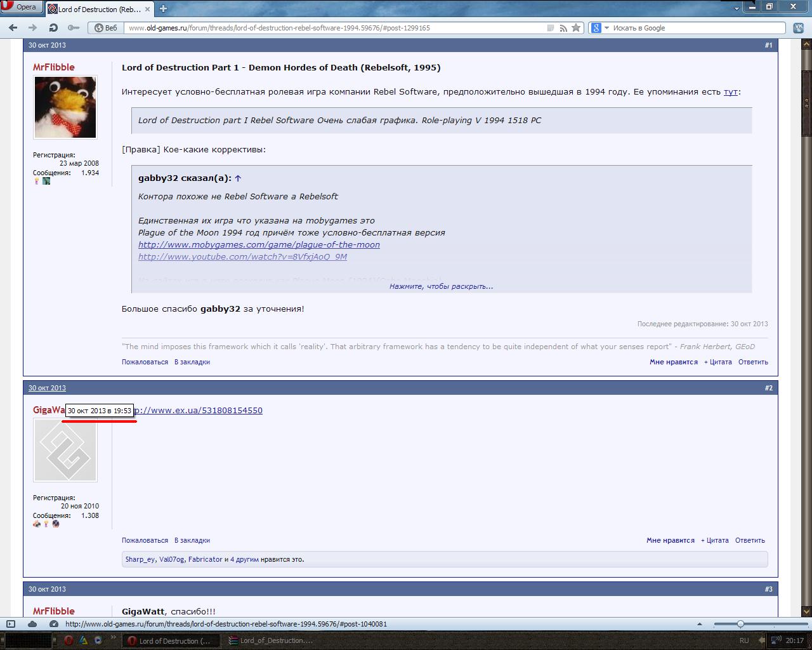Open the zoom level popup arrow
812x650 pixels.
coord(700,624)
